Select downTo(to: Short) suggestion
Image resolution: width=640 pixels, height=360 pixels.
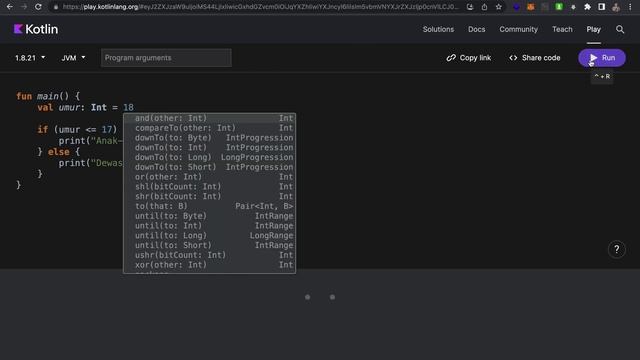pos(209,167)
